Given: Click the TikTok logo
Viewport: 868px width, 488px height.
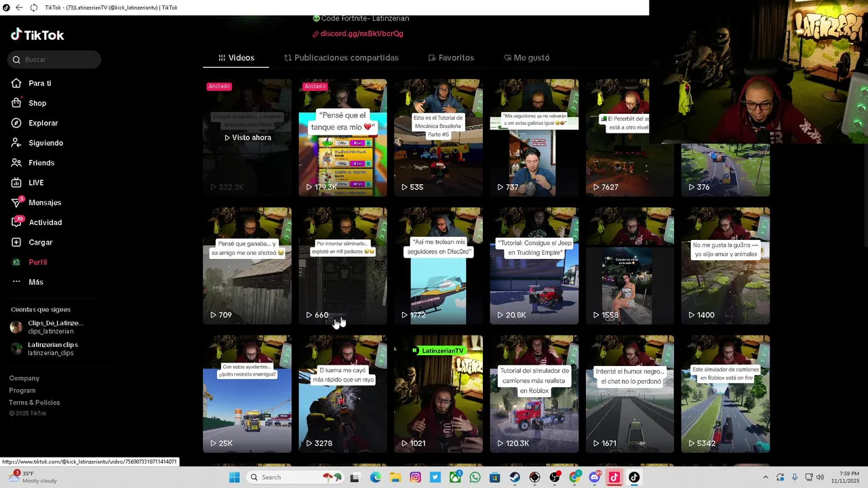Looking at the screenshot, I should pyautogui.click(x=37, y=35).
